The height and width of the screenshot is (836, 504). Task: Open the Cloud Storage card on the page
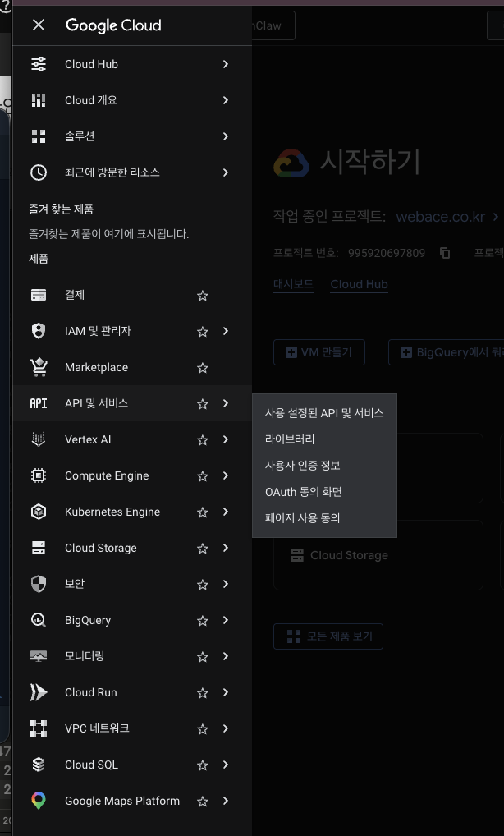click(378, 555)
